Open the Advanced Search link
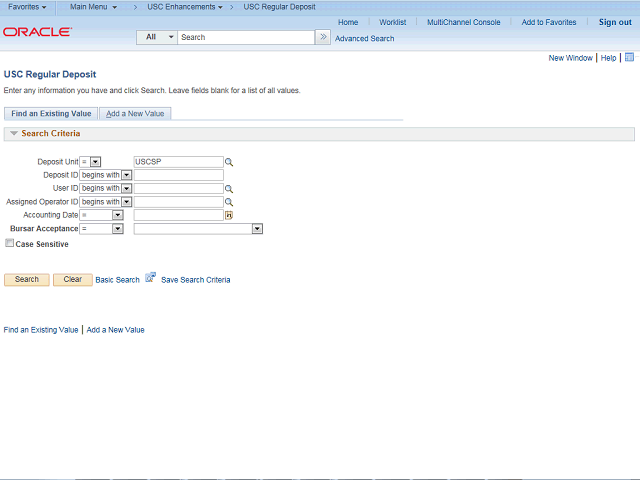This screenshot has width=640, height=480. coord(364,38)
